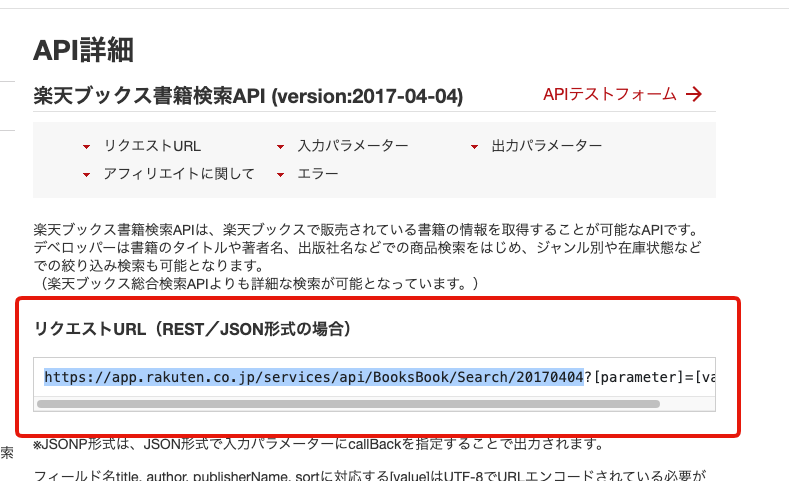789x481 pixels.
Task: Jump to リクエストURL section
Action: [152, 146]
